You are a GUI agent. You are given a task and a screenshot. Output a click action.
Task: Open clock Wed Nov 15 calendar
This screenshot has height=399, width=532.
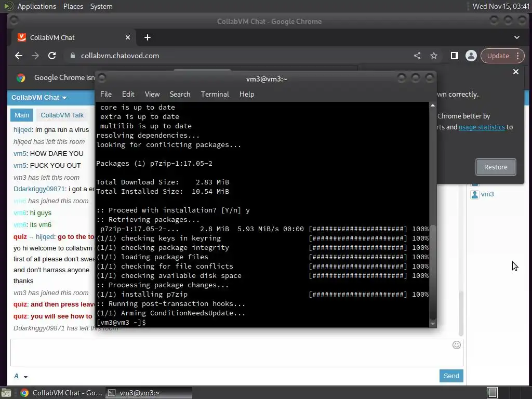coord(501,6)
